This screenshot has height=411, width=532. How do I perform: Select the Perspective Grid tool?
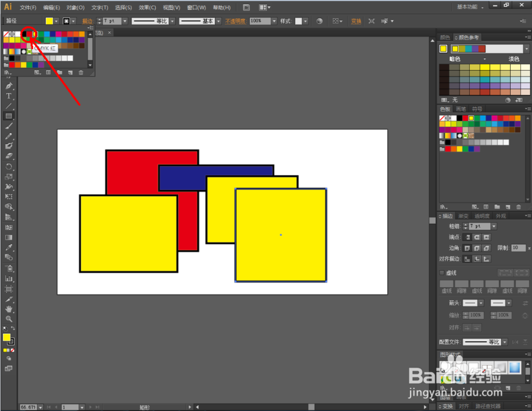point(9,217)
